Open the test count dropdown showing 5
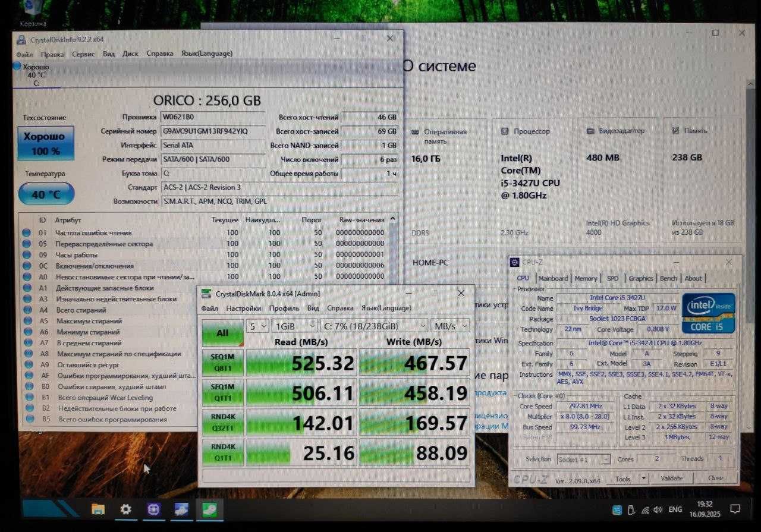The width and height of the screenshot is (761, 532). (x=257, y=326)
